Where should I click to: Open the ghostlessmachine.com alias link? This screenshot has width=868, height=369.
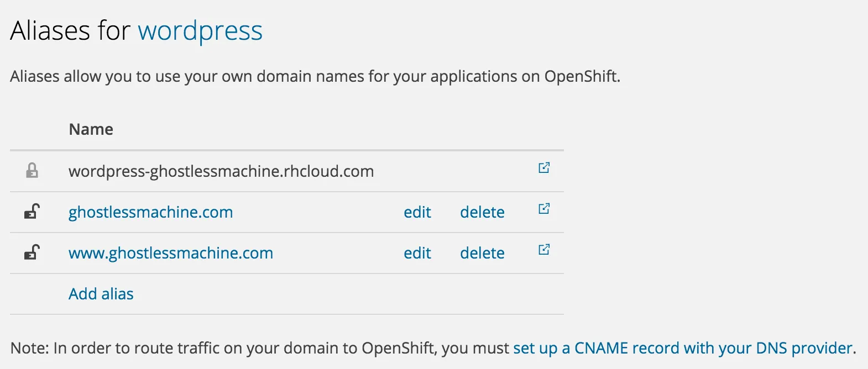[x=150, y=212]
